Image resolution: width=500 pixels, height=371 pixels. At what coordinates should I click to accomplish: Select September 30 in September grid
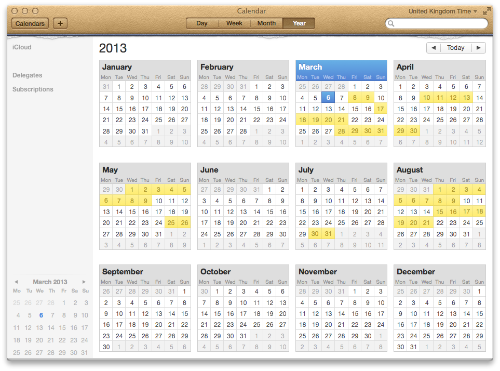coord(106,347)
